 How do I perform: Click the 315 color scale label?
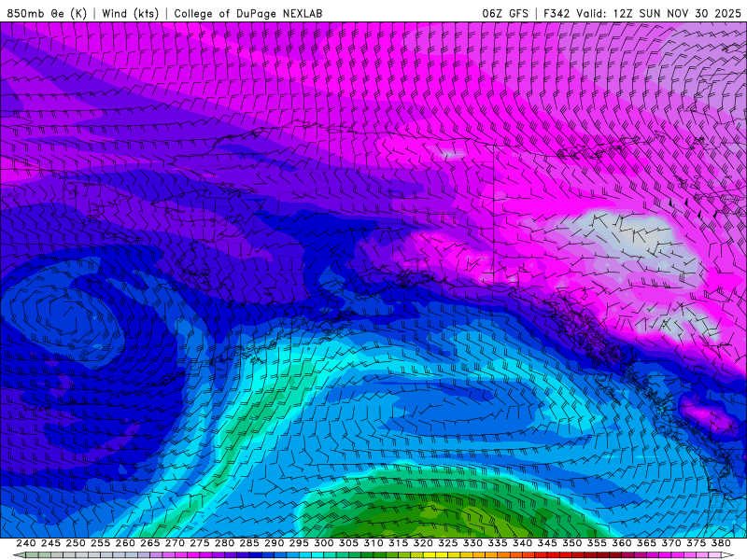[x=398, y=543]
